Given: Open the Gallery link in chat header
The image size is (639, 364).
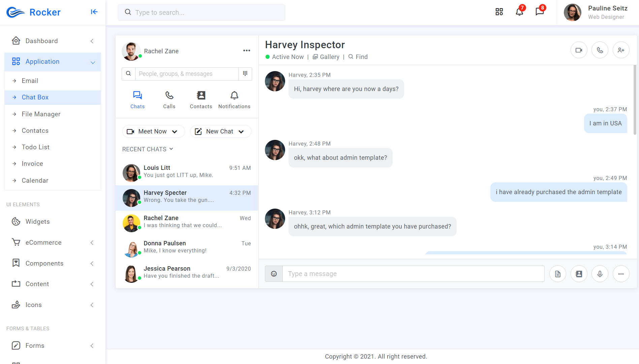Looking at the screenshot, I should click(x=326, y=57).
